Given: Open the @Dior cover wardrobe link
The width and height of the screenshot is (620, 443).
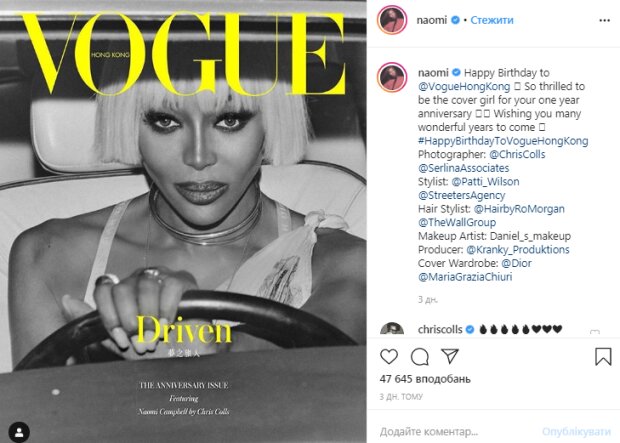Looking at the screenshot, I should pyautogui.click(x=516, y=263).
